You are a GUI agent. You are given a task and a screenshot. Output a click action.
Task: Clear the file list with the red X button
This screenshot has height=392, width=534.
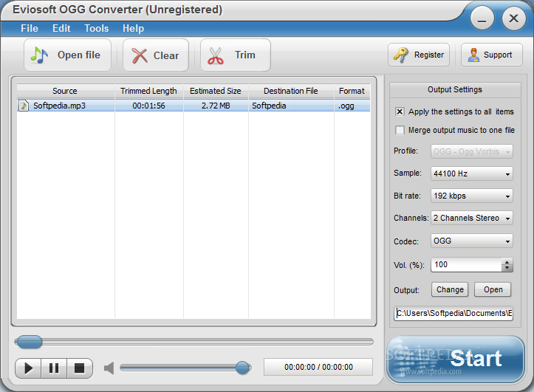[x=156, y=55]
